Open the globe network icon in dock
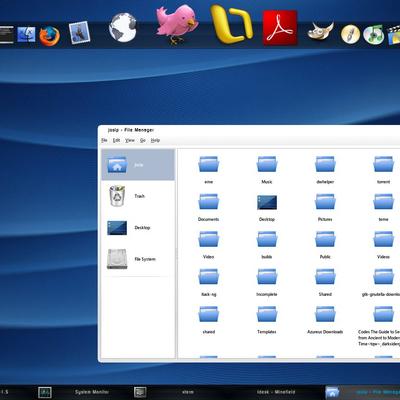Image resolution: width=400 pixels, height=400 pixels. pos(123,28)
